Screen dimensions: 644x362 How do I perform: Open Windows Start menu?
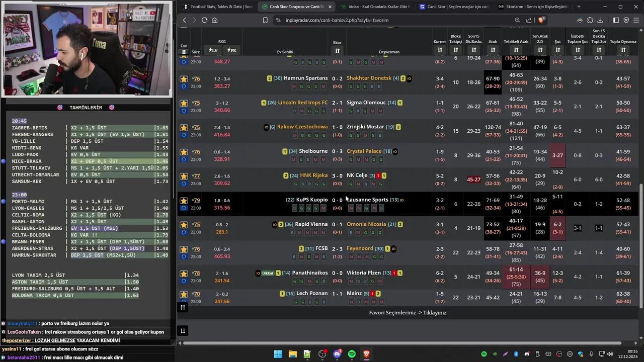278,354
